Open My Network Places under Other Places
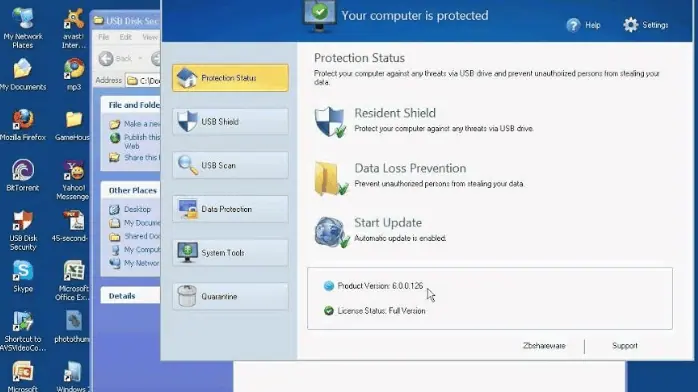 pyautogui.click(x=135, y=263)
